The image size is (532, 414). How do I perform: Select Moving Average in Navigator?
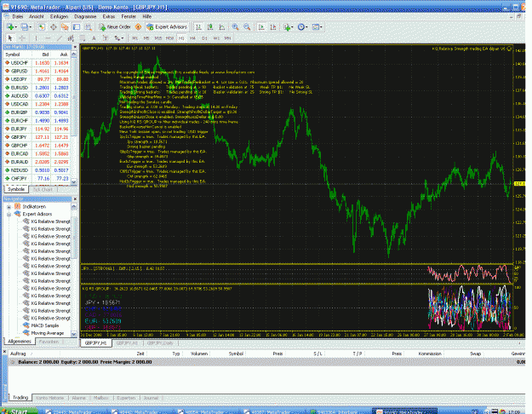(x=47, y=333)
